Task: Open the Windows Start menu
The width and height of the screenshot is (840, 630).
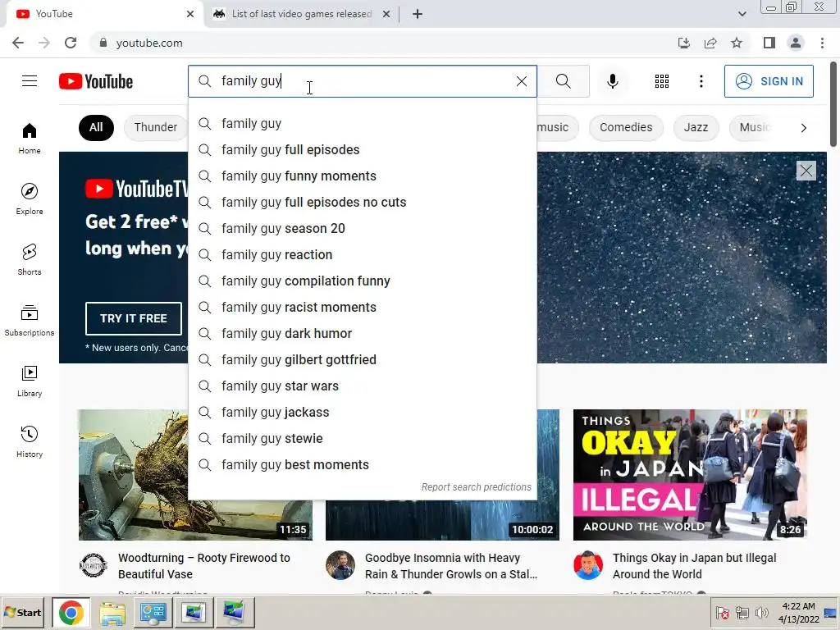Action: (x=23, y=612)
